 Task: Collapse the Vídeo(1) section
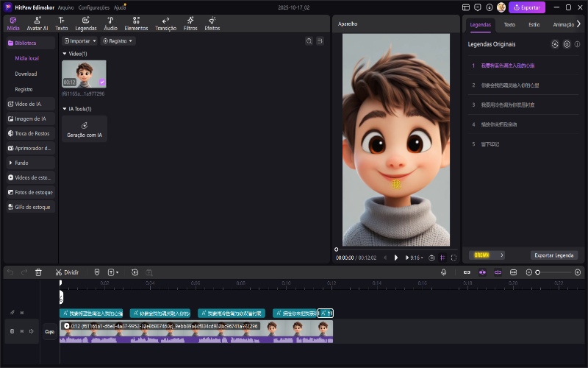point(65,54)
